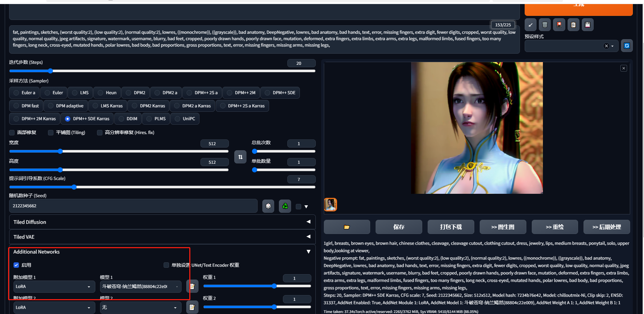
Task: Click the orange generate button
Action: 579,9
